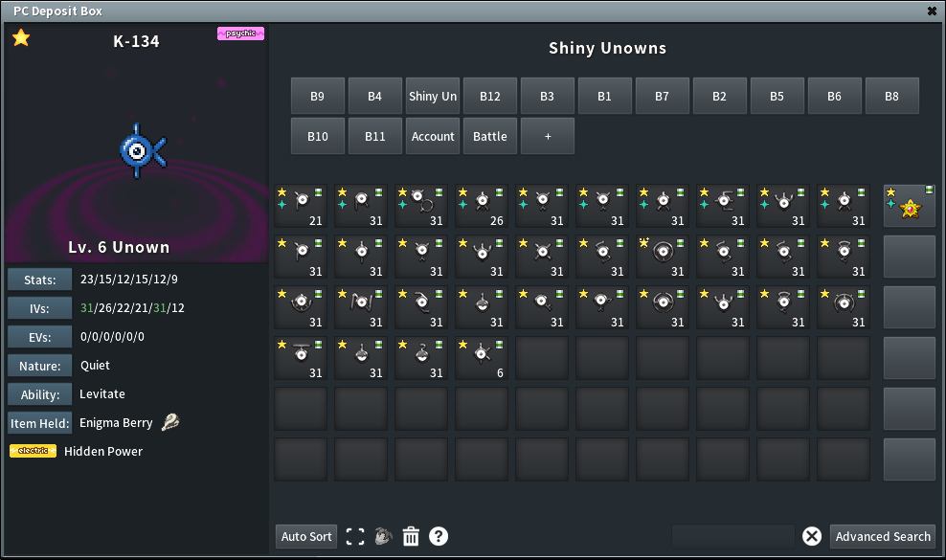Clear the search with the X icon
Viewport: 946px width, 560px height.
tap(812, 536)
